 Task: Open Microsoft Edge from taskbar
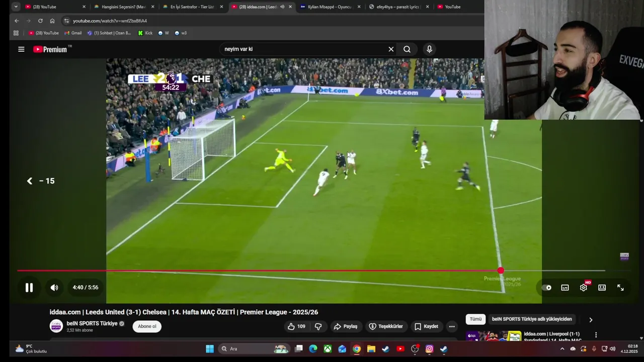pos(313,349)
